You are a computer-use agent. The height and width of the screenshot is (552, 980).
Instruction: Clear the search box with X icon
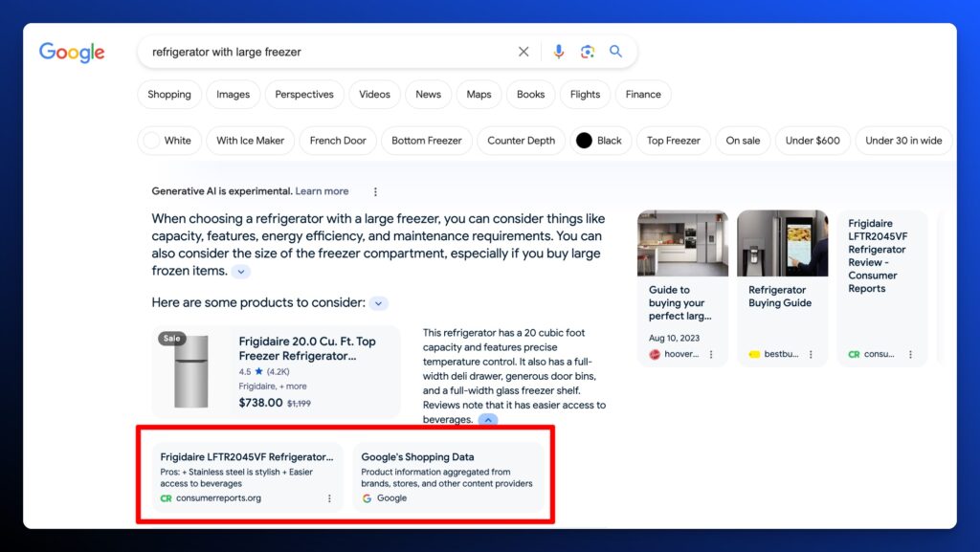[x=523, y=52]
